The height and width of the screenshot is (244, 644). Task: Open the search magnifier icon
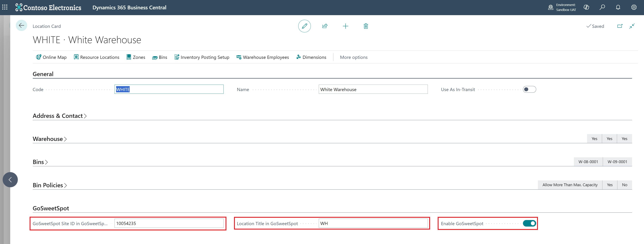tap(602, 7)
